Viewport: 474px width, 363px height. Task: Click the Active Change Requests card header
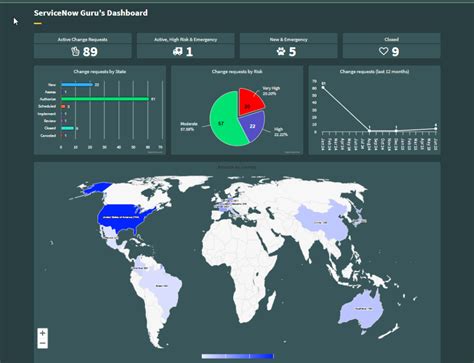83,39
